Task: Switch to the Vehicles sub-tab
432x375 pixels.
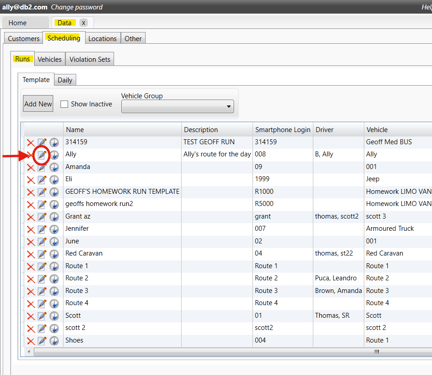Action: (49, 59)
